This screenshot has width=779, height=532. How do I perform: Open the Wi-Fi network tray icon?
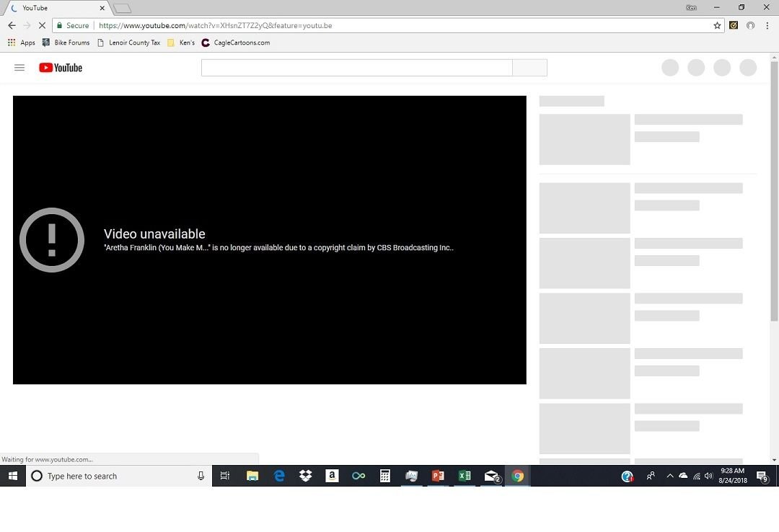(697, 476)
